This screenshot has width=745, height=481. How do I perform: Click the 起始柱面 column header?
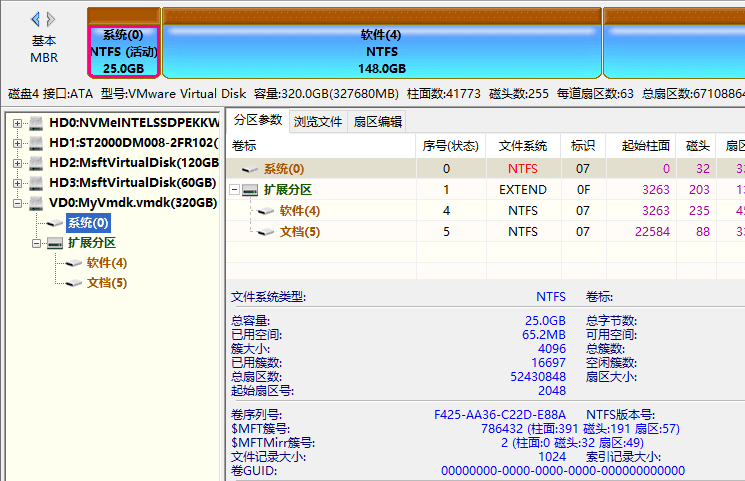pos(645,146)
